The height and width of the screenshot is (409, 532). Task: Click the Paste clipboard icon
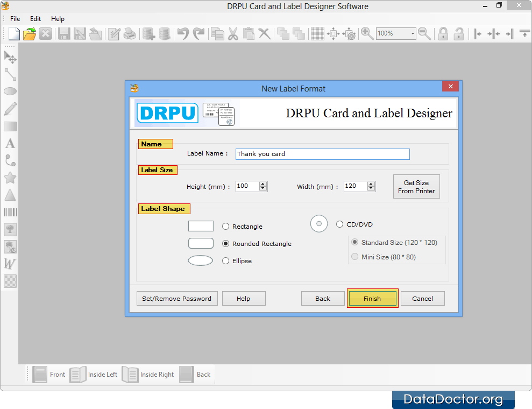coord(249,33)
